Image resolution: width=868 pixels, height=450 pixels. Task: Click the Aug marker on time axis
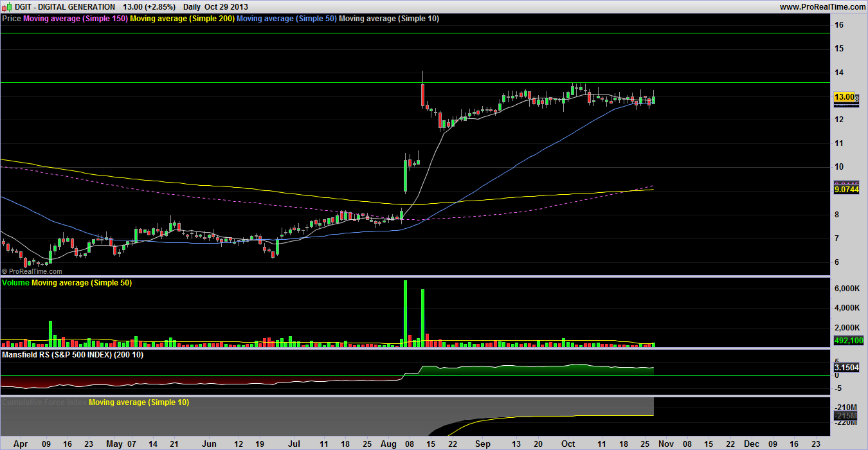pyautogui.click(x=389, y=444)
